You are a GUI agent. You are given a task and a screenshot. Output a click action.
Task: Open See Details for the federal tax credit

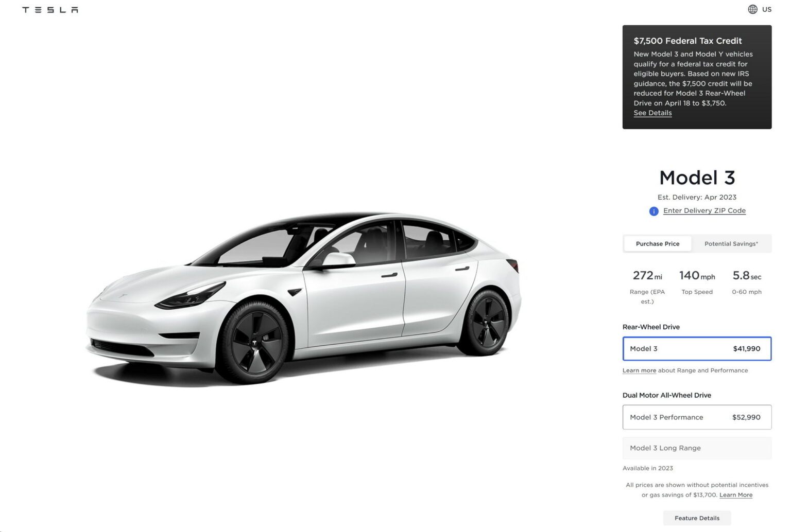pos(652,113)
